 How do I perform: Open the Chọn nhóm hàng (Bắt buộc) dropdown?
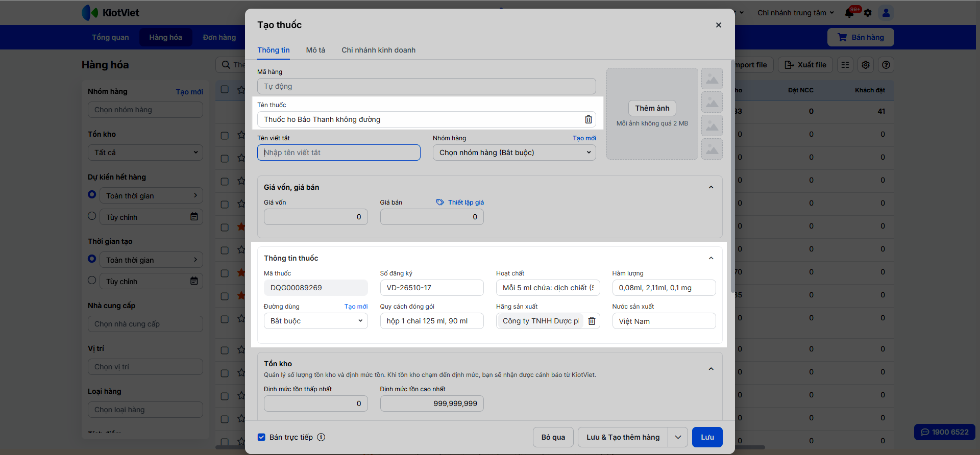point(514,153)
